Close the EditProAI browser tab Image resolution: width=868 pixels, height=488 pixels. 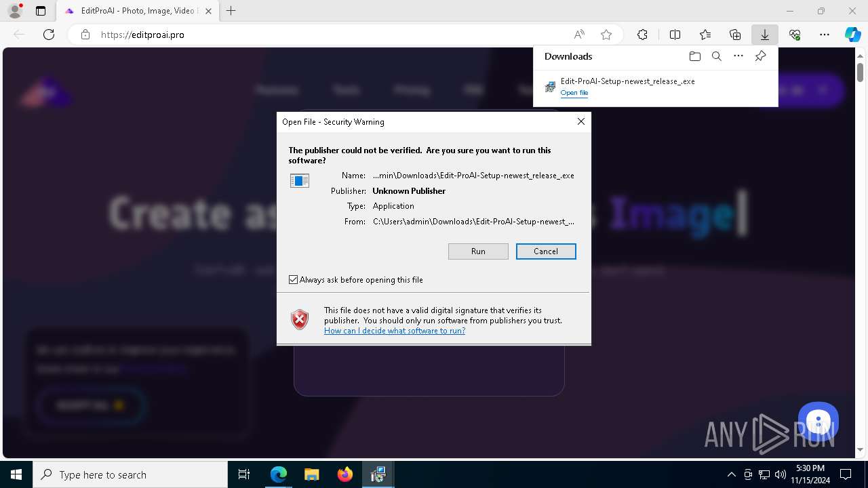208,11
